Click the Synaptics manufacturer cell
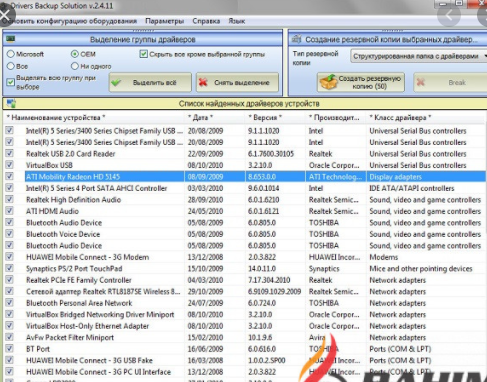 (x=324, y=269)
